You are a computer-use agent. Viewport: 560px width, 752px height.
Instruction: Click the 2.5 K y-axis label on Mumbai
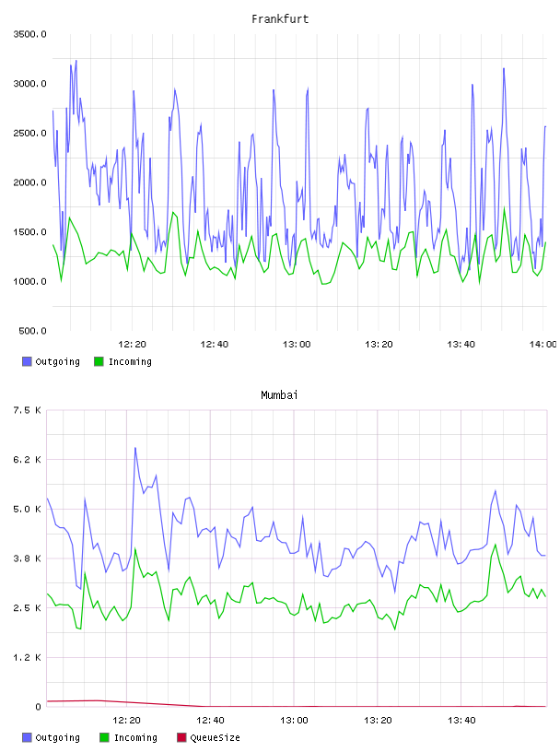click(27, 607)
